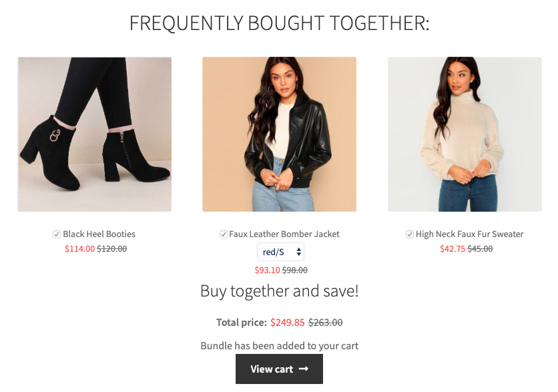558x392 pixels.
Task: Deselect the High Neck Faux Fur Sweater checkbox
Action: coord(410,234)
